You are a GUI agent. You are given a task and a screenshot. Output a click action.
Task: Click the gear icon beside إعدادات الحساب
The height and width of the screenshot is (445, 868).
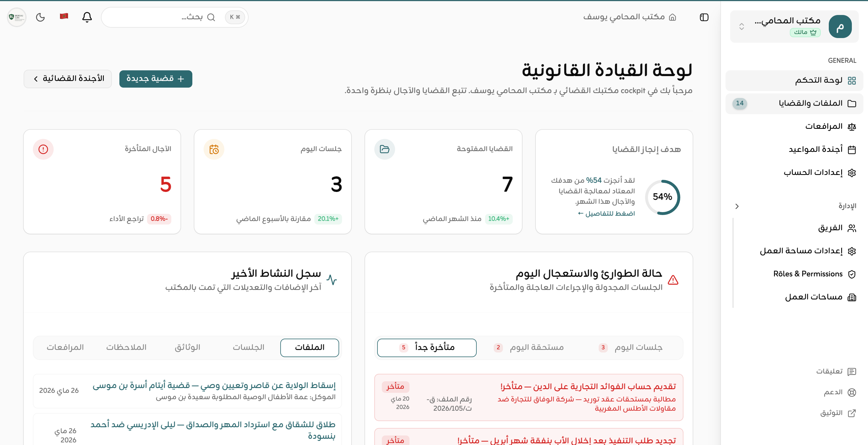852,173
